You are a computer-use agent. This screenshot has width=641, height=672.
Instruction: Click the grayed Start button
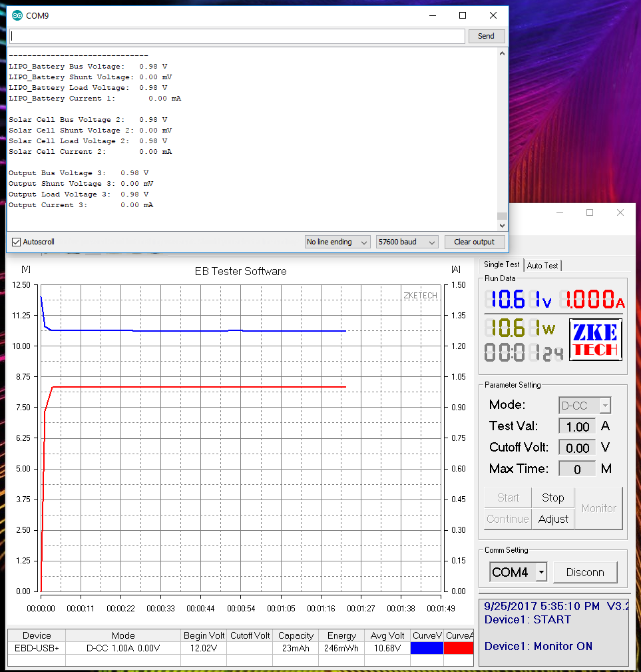(x=508, y=498)
